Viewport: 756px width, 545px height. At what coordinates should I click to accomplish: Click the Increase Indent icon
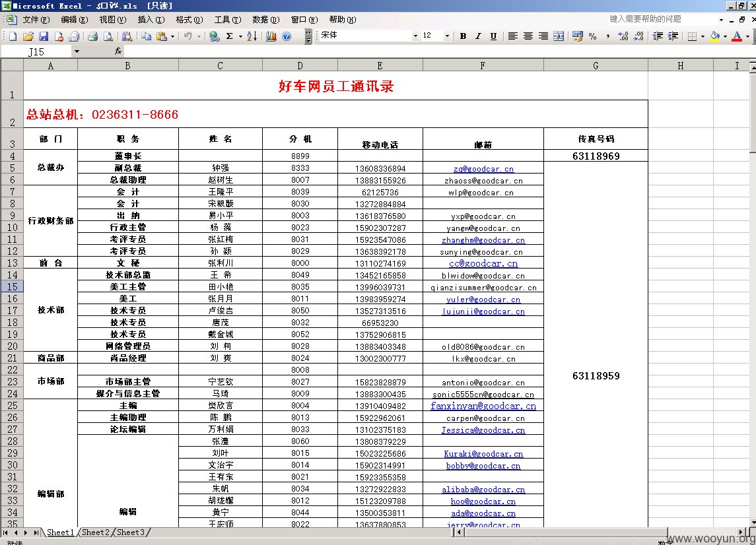coord(673,36)
